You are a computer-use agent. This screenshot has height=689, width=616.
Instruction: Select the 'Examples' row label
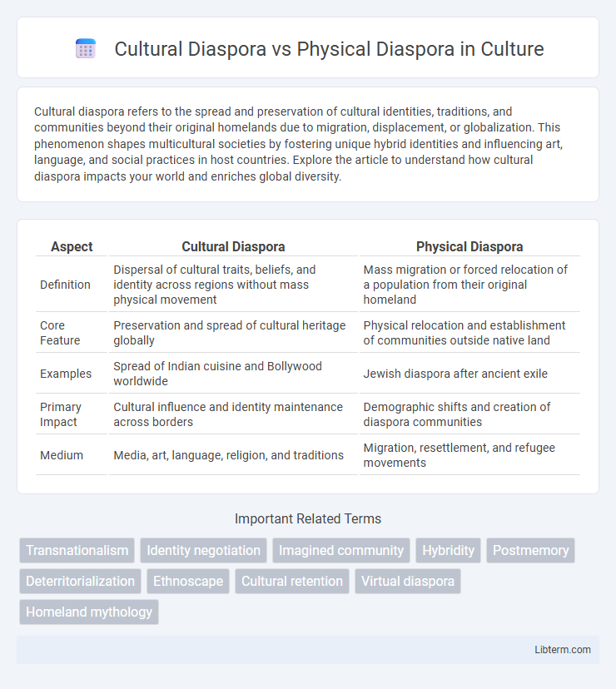[x=66, y=374]
